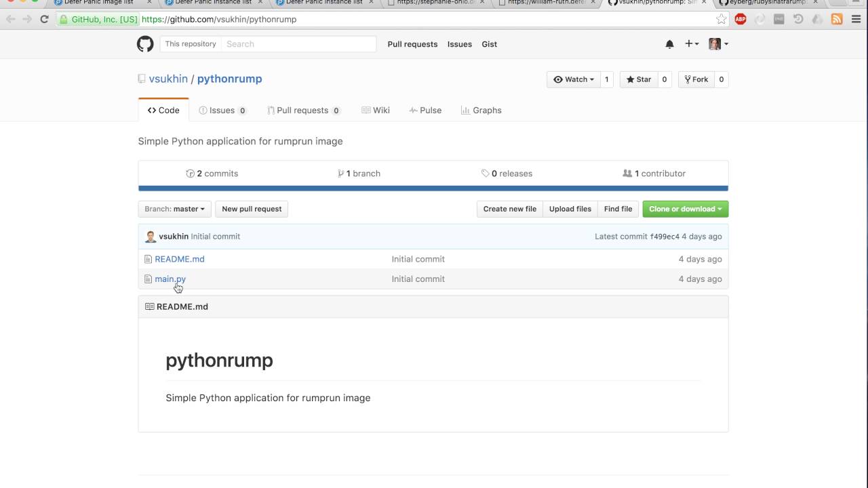Click the main.py file icon
The height and width of the screenshot is (488, 868).
pyautogui.click(x=148, y=279)
